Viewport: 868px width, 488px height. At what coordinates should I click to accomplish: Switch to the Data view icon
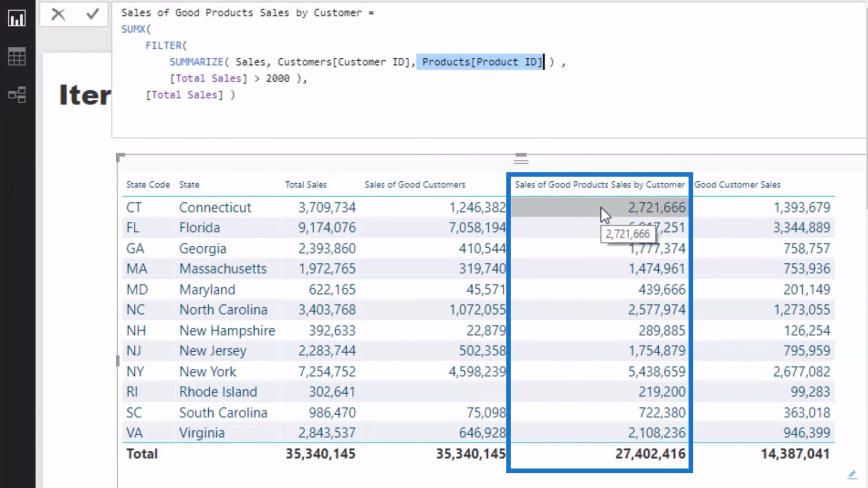click(17, 56)
